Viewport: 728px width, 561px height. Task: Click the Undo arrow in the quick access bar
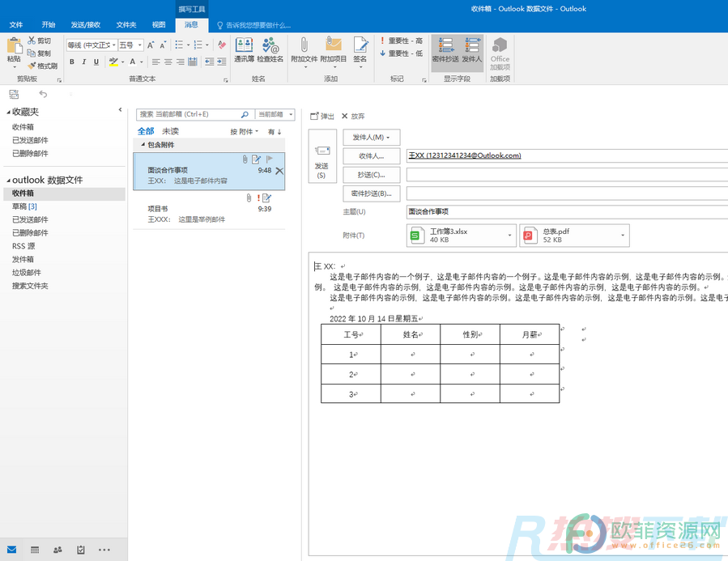point(43,94)
